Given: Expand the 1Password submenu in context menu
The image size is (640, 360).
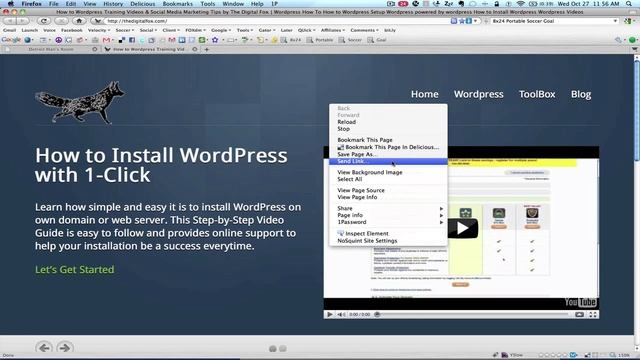Looking at the screenshot, I should tap(388, 222).
